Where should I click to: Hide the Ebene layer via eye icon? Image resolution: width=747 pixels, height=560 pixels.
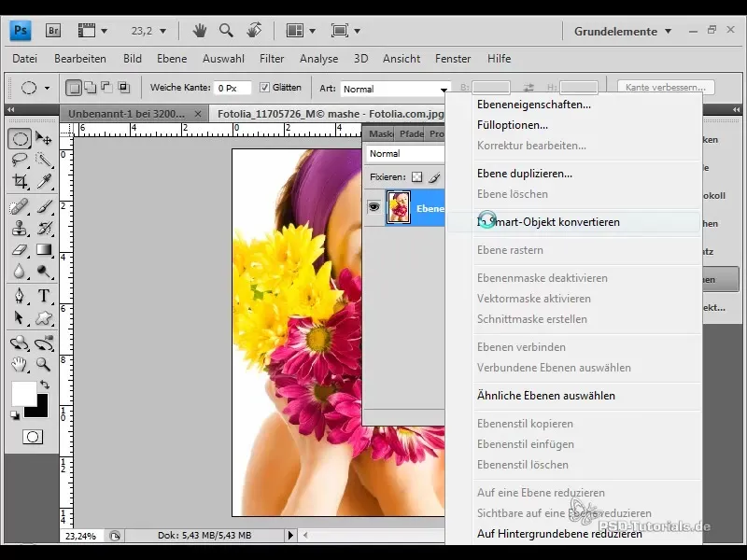click(x=374, y=207)
